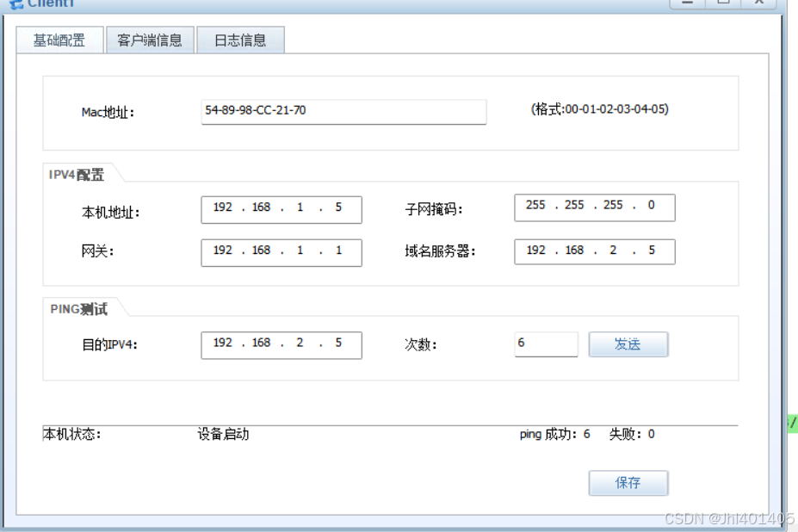The height and width of the screenshot is (532, 798).
Task: Click the 网关: label
Action: 98,251
